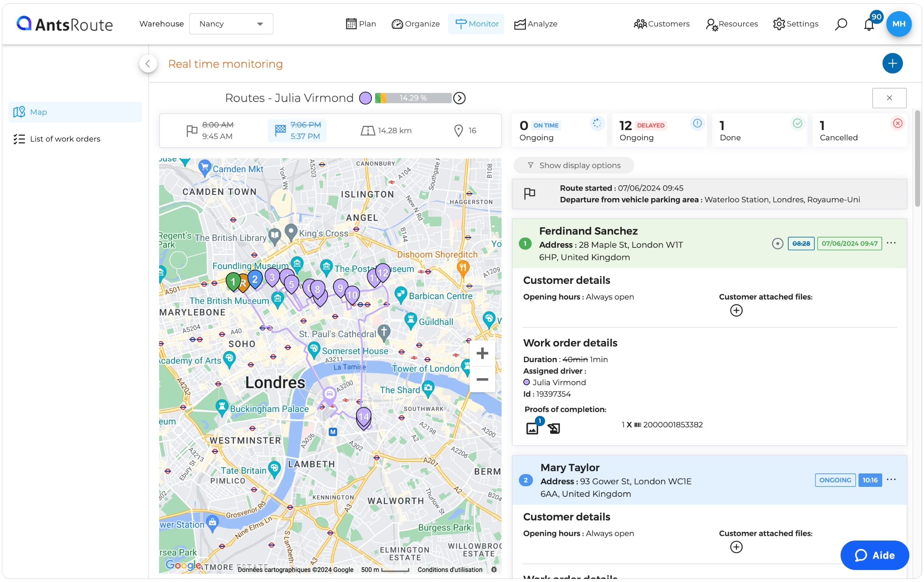Click the 10:16 time badge

(x=870, y=480)
